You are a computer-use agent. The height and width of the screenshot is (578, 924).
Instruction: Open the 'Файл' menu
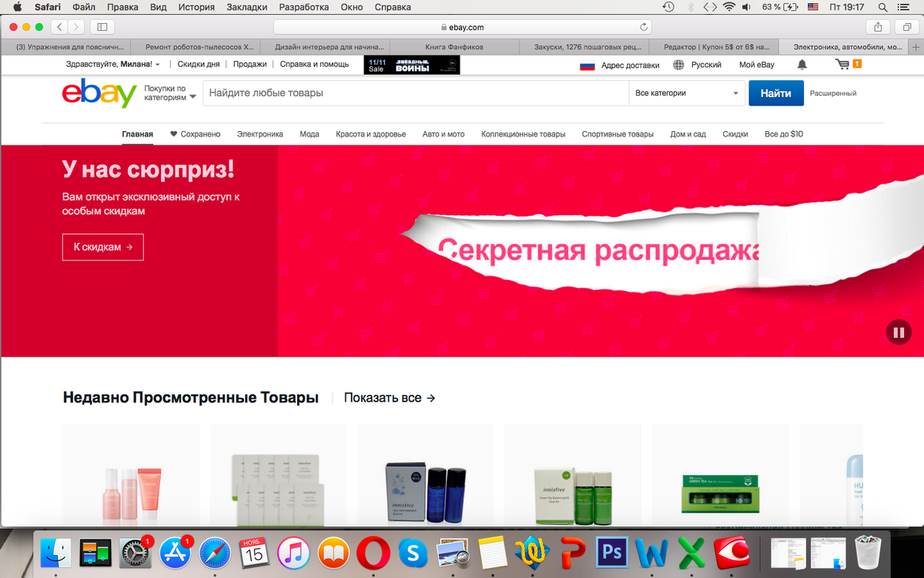tap(84, 7)
